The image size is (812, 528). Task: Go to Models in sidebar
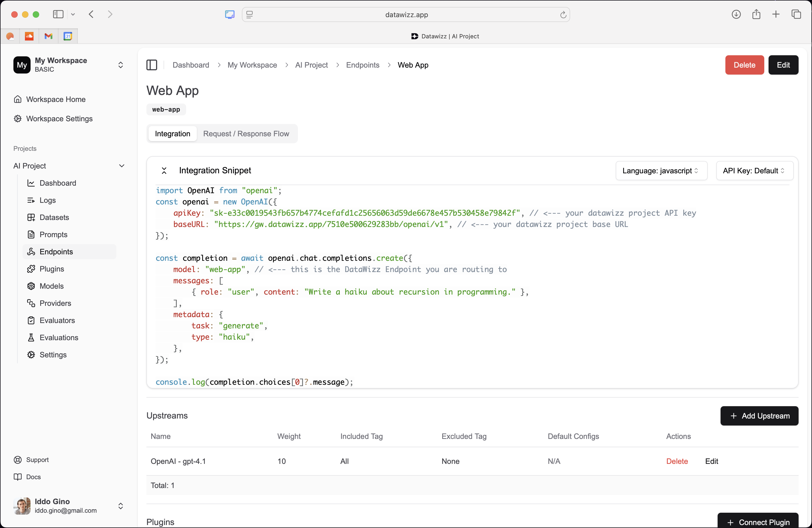coord(51,286)
